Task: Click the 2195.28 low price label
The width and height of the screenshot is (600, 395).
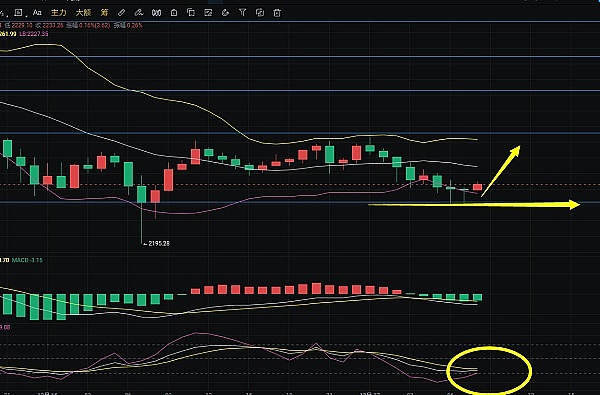Action: click(x=159, y=243)
